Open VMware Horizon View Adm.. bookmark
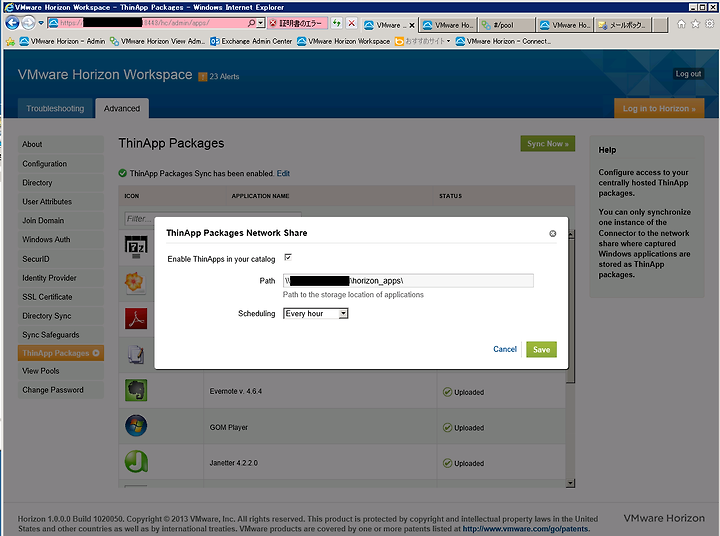The height and width of the screenshot is (536, 720). [158, 41]
